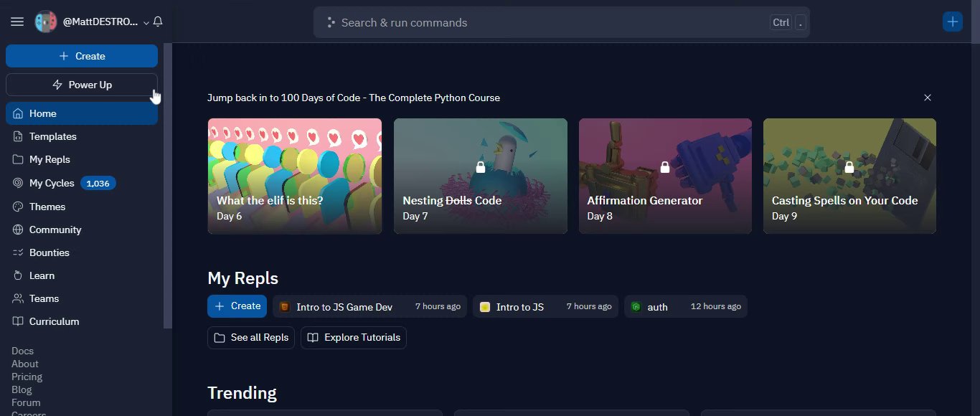The height and width of the screenshot is (416, 980).
Task: Click the Power Up button
Action: pyautogui.click(x=82, y=85)
